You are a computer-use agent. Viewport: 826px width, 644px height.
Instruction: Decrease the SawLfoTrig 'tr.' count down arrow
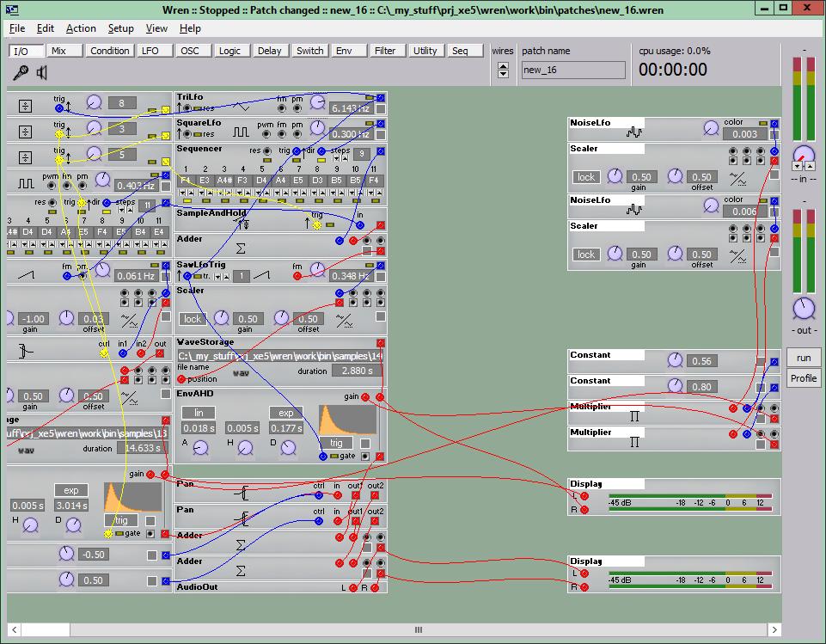217,276
